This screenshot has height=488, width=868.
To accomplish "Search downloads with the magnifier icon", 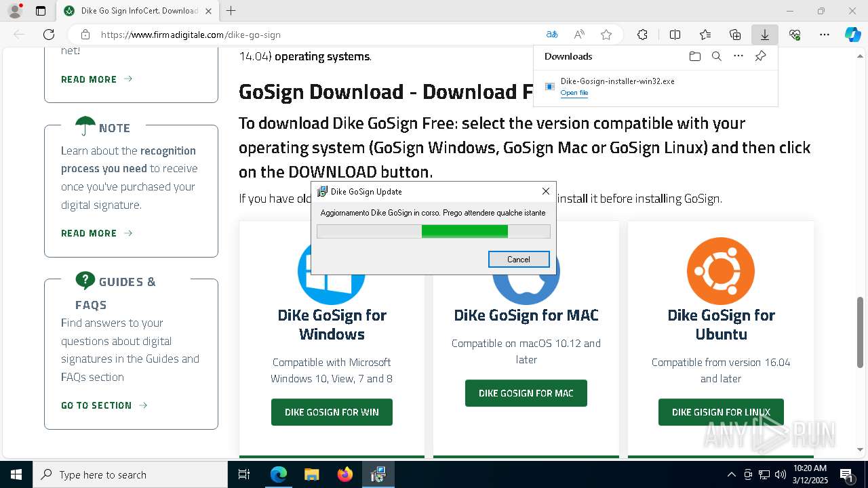I will [716, 56].
